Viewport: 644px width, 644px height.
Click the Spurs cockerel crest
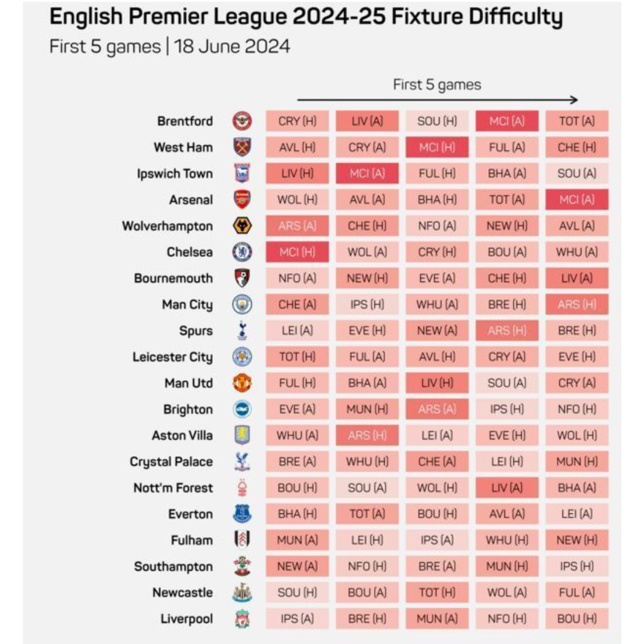click(242, 330)
